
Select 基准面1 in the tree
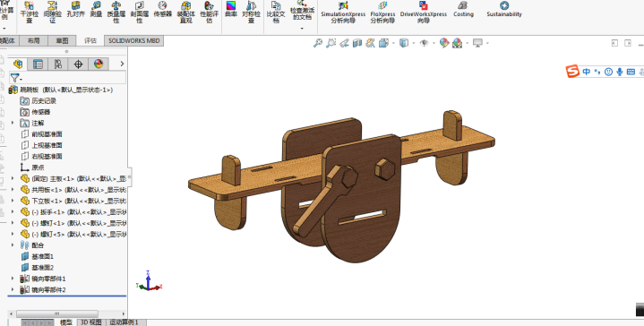pos(37,256)
